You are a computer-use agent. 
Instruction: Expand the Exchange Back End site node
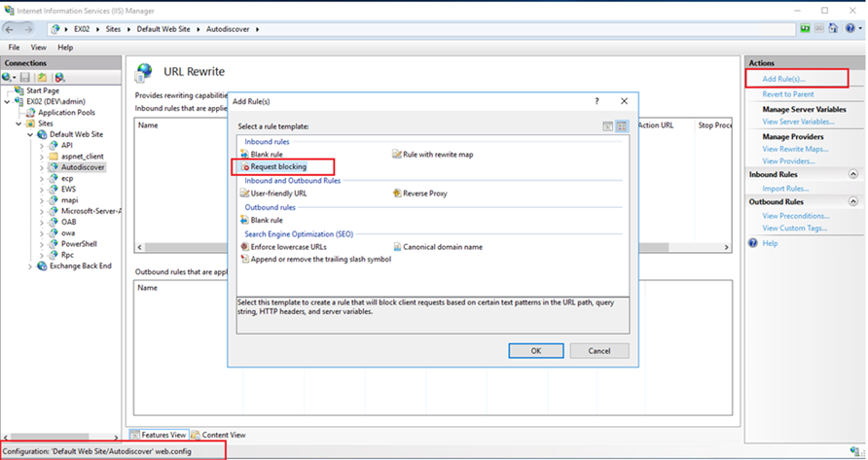click(30, 265)
